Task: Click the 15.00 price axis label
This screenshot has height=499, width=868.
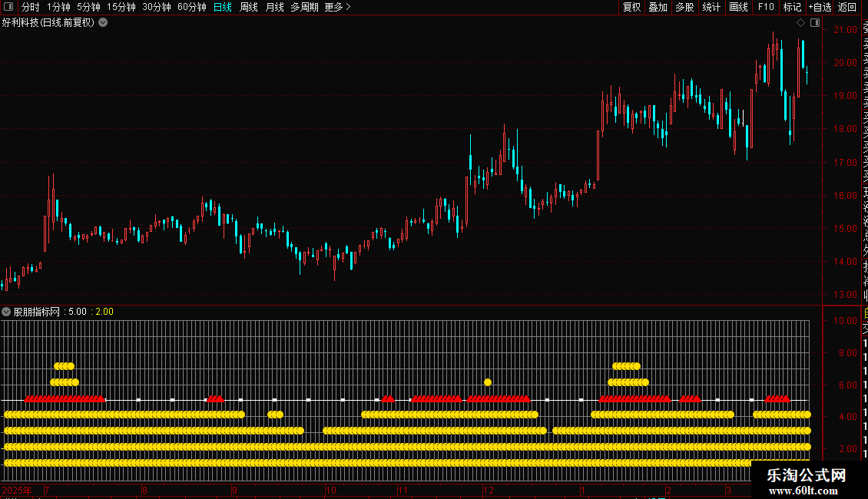Action: (x=845, y=229)
